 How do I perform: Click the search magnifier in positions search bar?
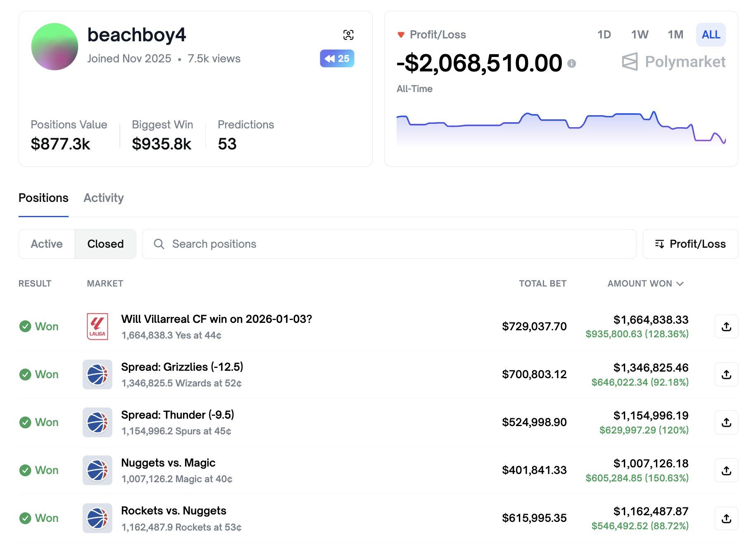(x=159, y=244)
